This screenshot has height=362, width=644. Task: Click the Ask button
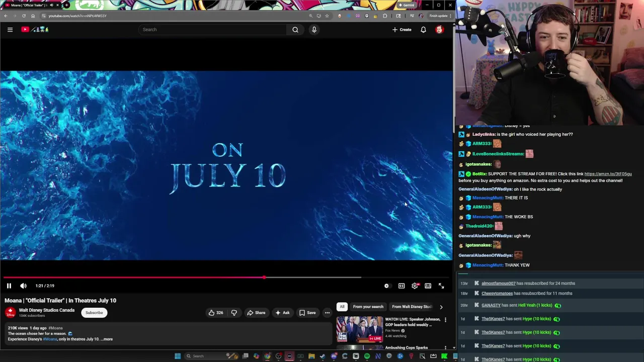pos(282,313)
